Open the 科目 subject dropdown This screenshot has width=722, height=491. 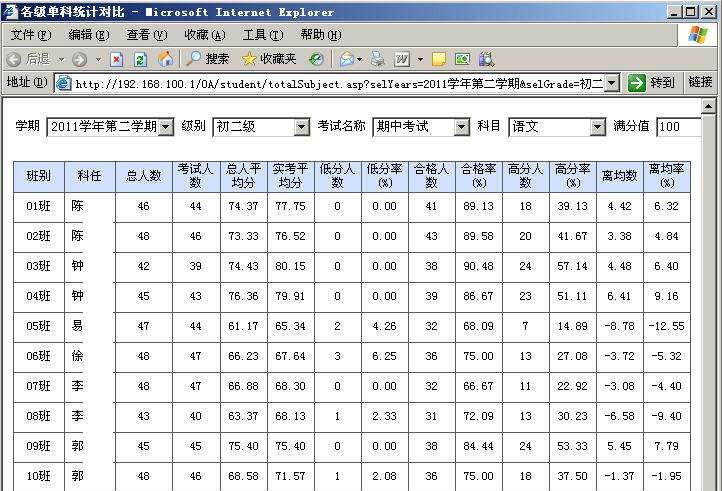point(597,127)
